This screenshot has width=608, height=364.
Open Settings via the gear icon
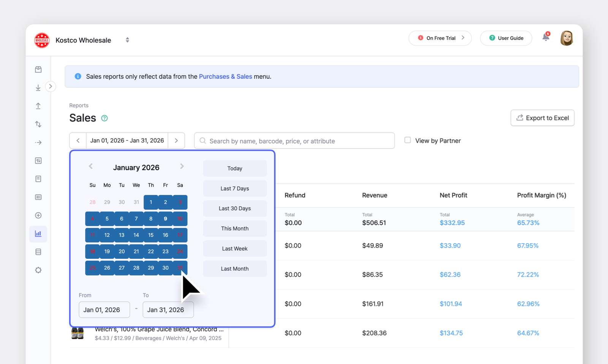(x=38, y=270)
